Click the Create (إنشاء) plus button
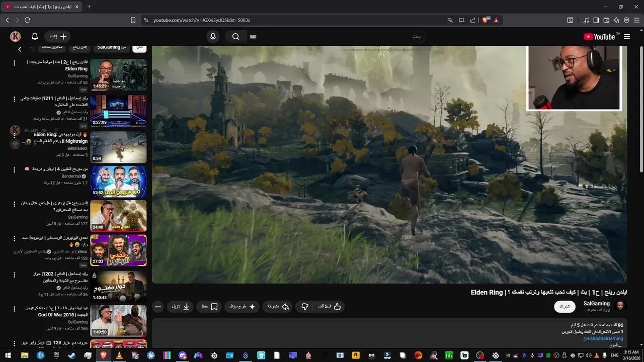The image size is (644, 362). [58, 36]
